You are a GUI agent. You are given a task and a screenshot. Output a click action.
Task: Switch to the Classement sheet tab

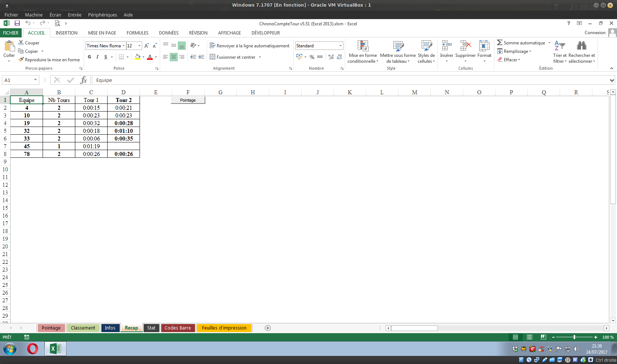click(x=83, y=328)
